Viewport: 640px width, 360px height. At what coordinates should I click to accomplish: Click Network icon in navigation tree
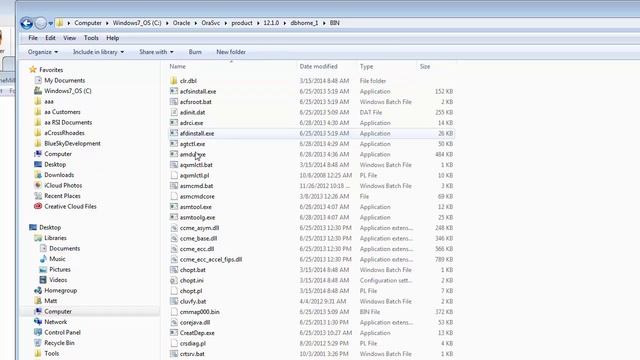(38, 322)
